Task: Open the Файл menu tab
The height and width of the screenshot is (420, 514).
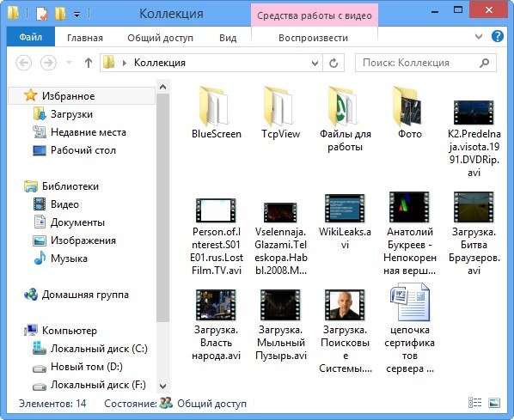Action: (x=31, y=37)
